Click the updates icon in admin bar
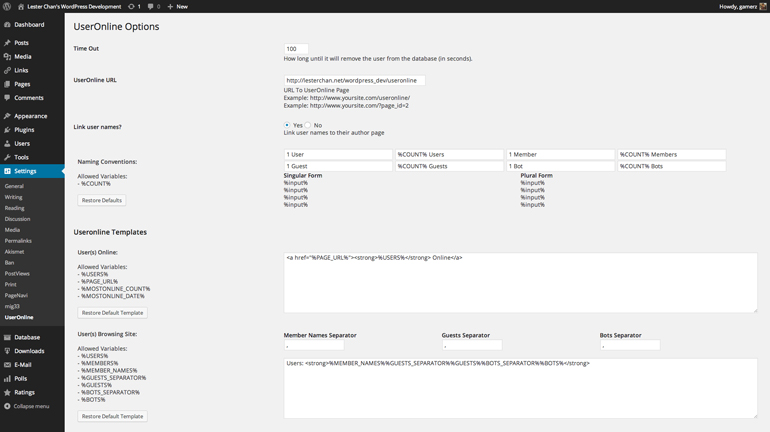Image resolution: width=770 pixels, height=432 pixels. [x=132, y=6]
